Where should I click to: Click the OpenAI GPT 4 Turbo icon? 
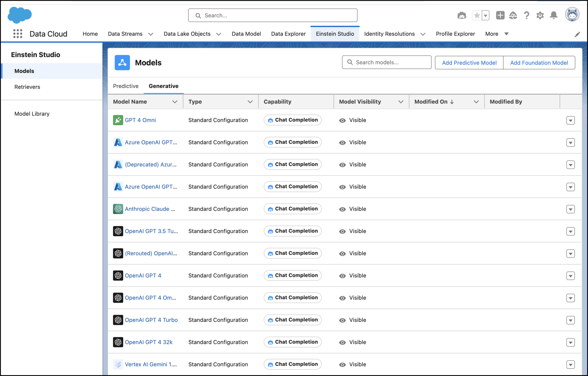[x=118, y=320]
